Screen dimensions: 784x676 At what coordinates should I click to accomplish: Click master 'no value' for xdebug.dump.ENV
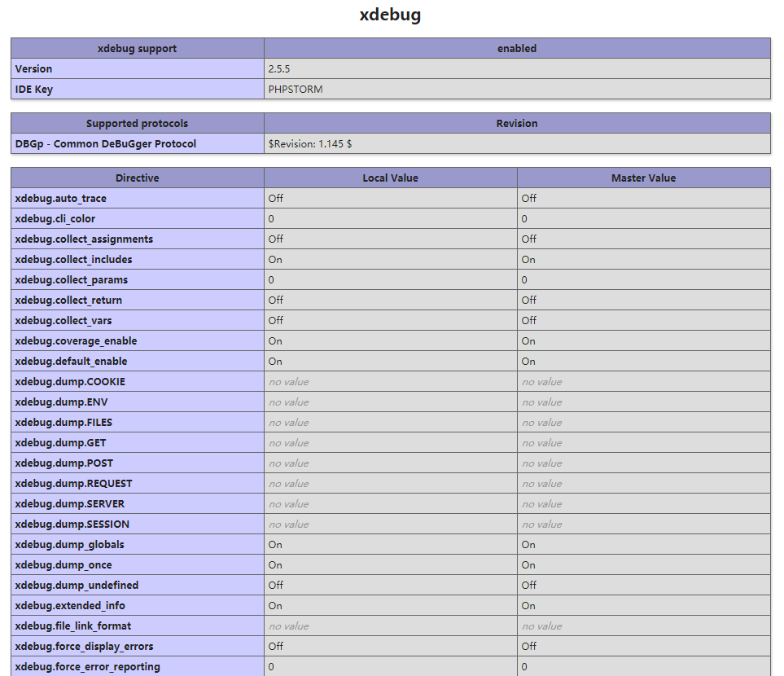[x=542, y=402]
